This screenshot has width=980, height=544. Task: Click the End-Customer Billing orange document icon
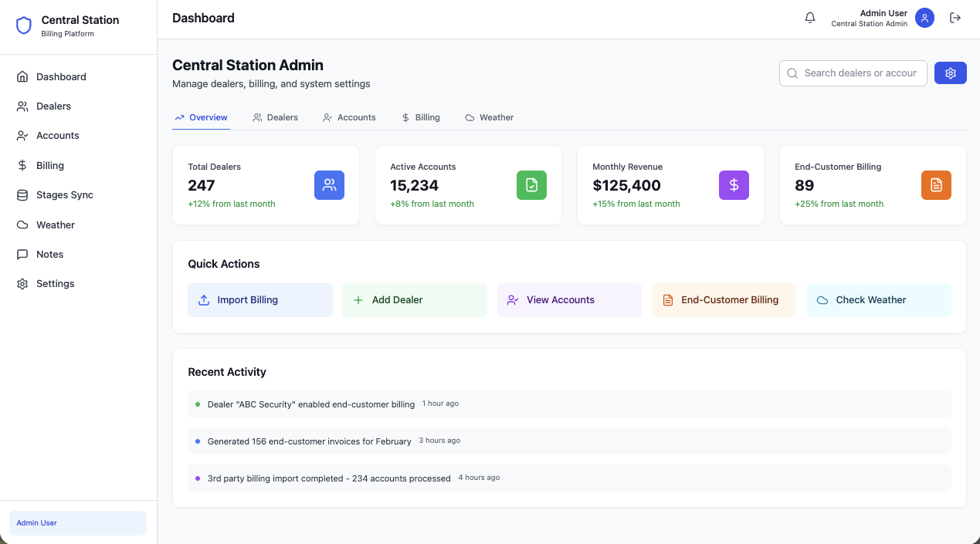coord(936,185)
